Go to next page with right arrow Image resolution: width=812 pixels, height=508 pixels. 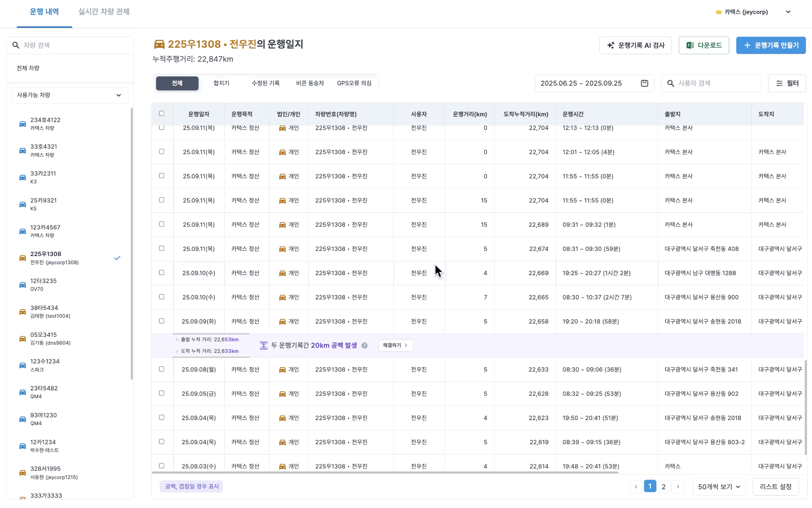pos(678,486)
